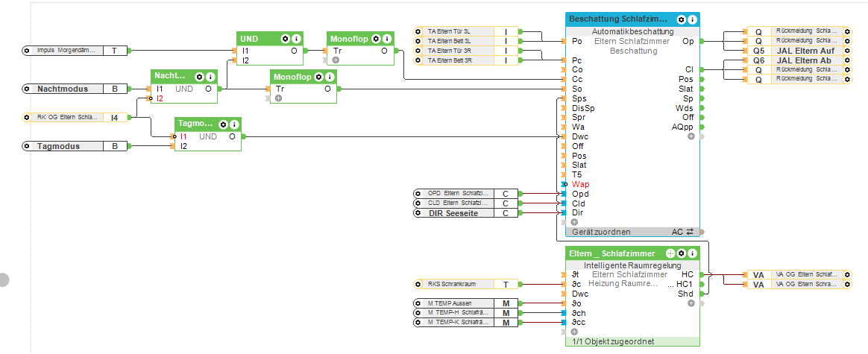The image size is (868, 354).
Task: Click gear on JAL Eltern Auf output
Action: [847, 51]
